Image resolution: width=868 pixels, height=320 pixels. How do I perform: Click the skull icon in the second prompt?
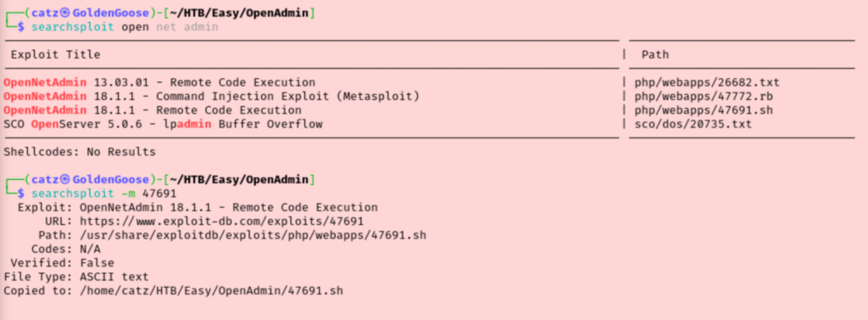65,180
